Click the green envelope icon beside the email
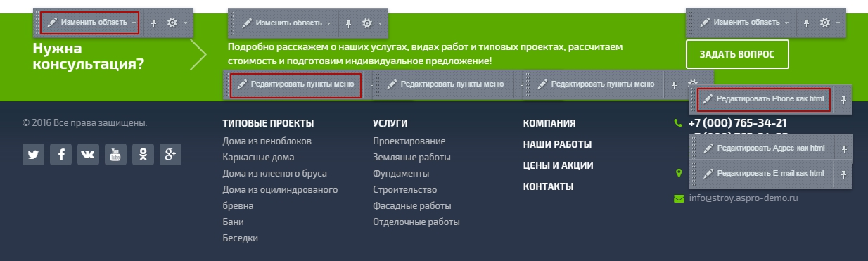 click(679, 198)
